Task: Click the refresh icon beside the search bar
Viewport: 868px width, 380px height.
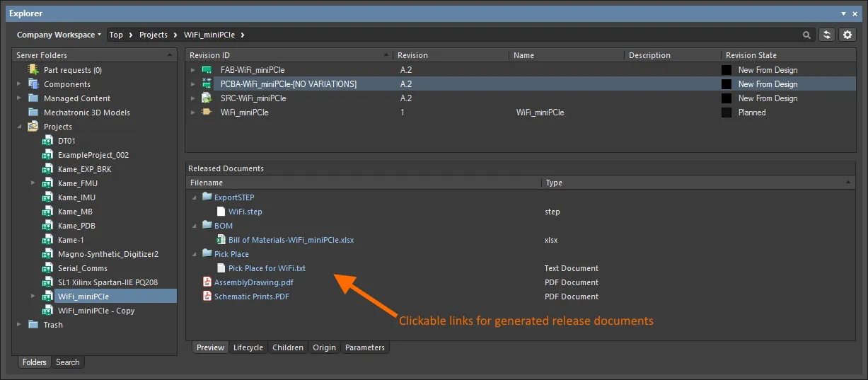Action: coord(826,35)
